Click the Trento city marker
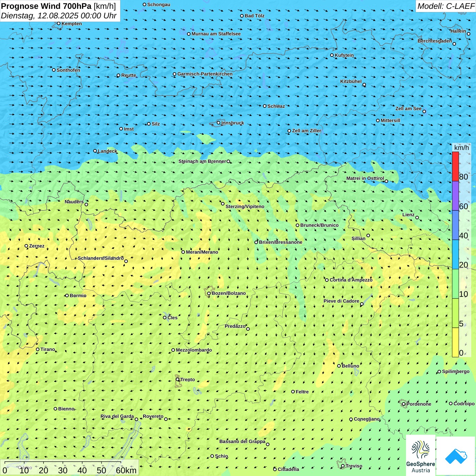This screenshot has width=476, height=476. pyautogui.click(x=177, y=379)
